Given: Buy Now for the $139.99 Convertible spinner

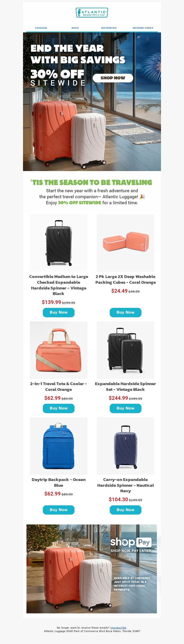Looking at the screenshot, I should click(58, 312).
